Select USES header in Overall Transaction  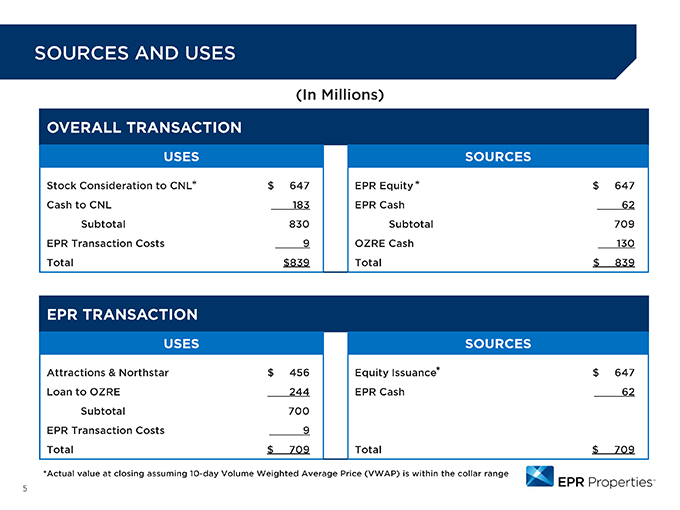[x=181, y=157]
